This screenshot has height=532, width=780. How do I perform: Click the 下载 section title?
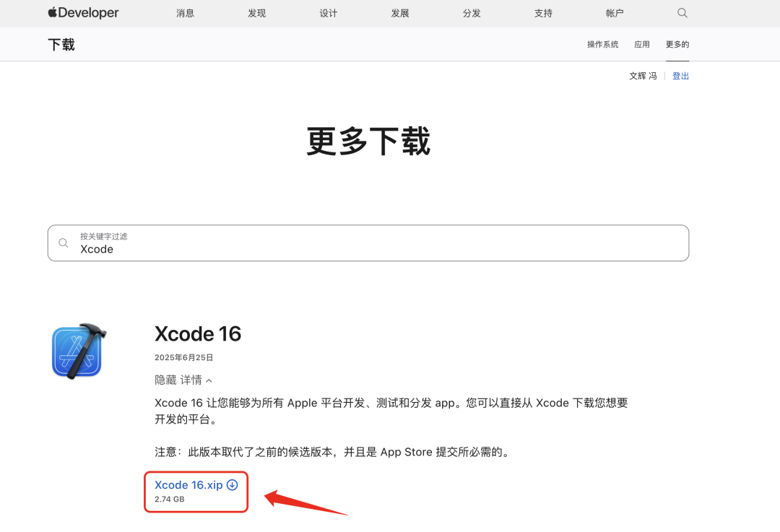[x=61, y=45]
